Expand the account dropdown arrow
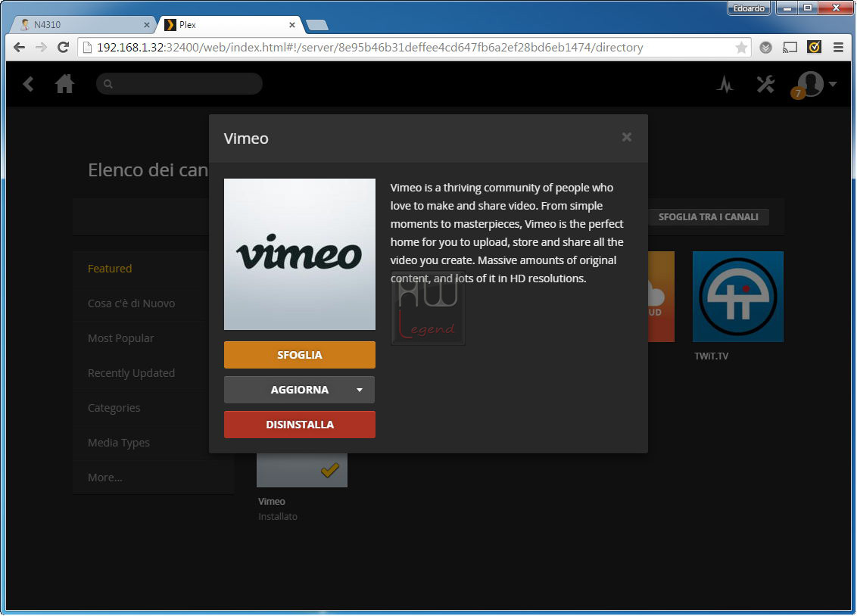 (x=833, y=84)
